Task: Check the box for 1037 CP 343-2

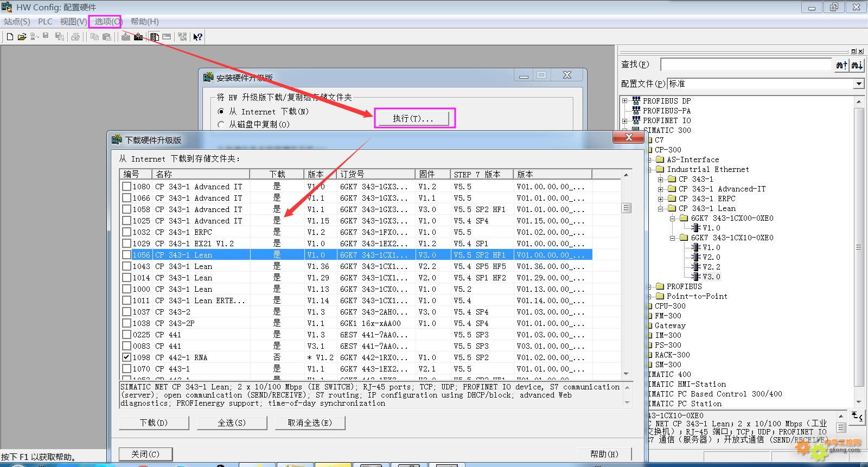Action: click(x=126, y=312)
